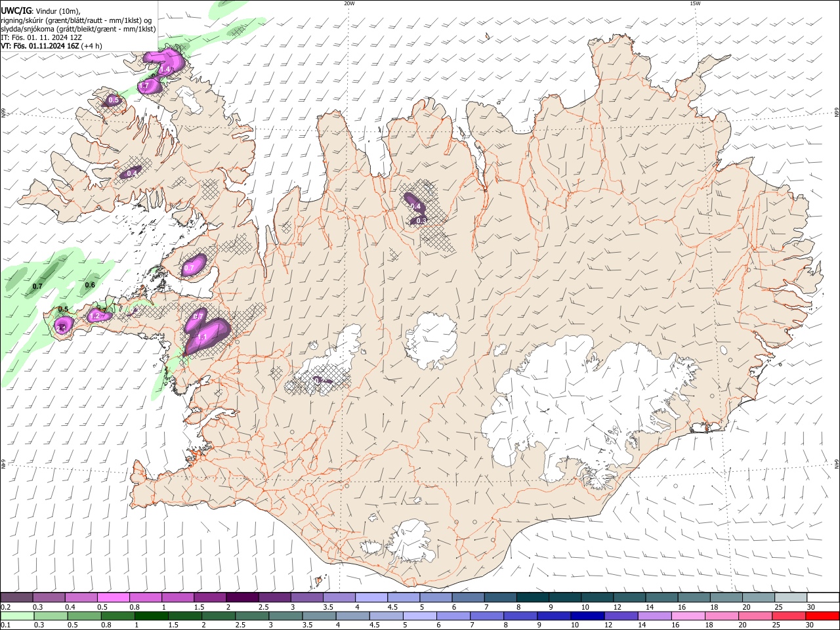Pick the light grey 25–30 snow legend swatch
This screenshot has width=840, height=630.
791,598
